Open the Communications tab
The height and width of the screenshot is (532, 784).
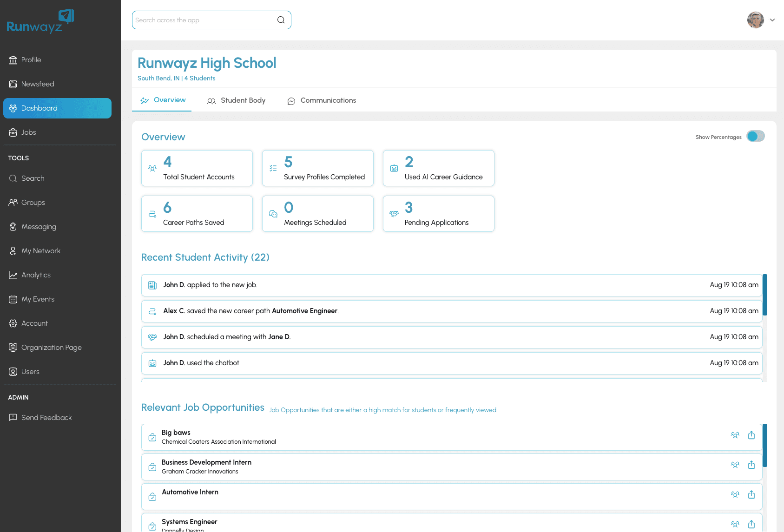point(322,100)
